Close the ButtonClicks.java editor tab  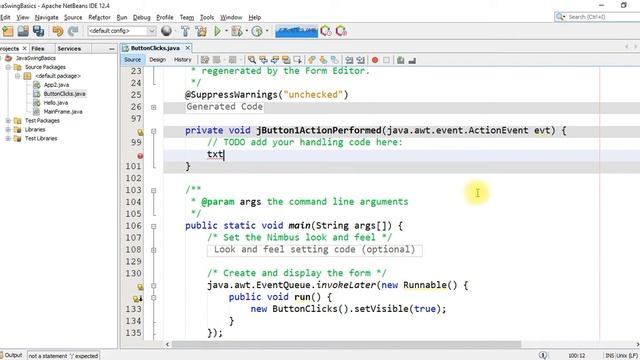click(x=188, y=48)
